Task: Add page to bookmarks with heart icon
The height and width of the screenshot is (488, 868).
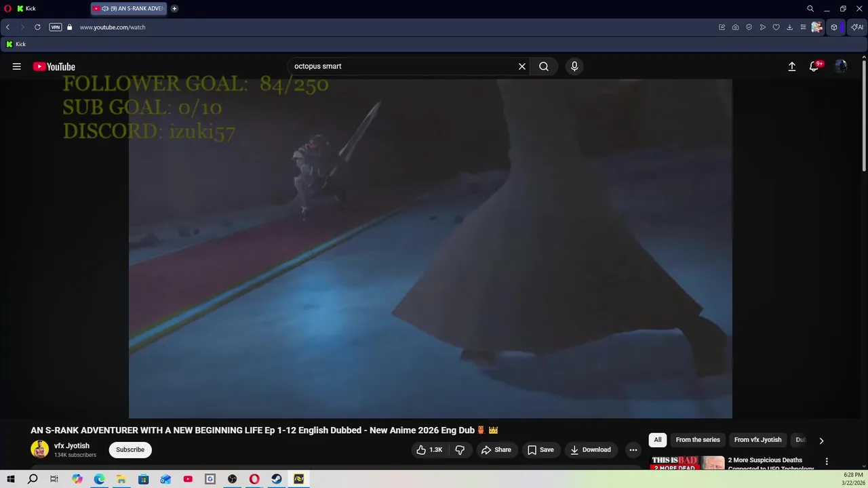Action: [x=776, y=27]
